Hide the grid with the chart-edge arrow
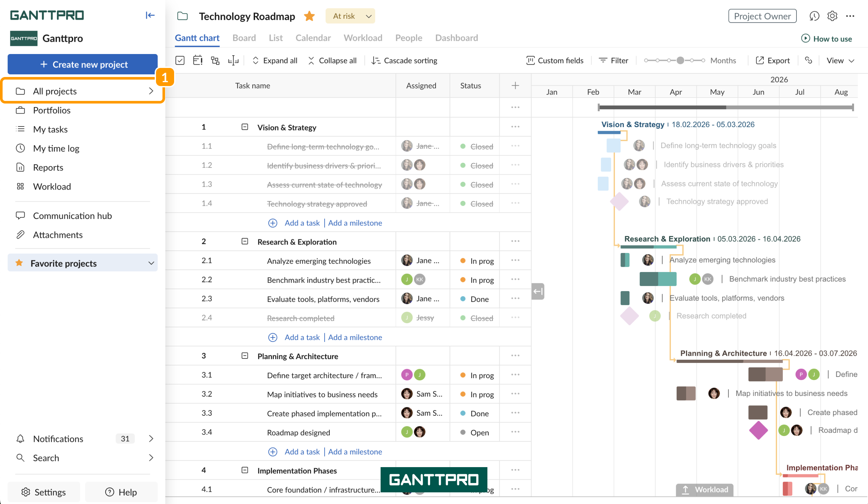The image size is (868, 504). click(x=537, y=291)
